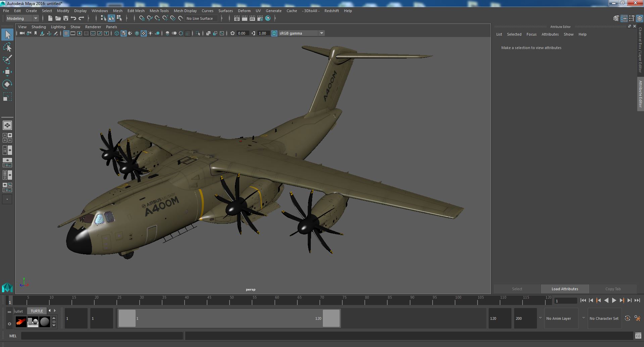Redo the last undone action
The height and width of the screenshot is (347, 644).
click(81, 18)
